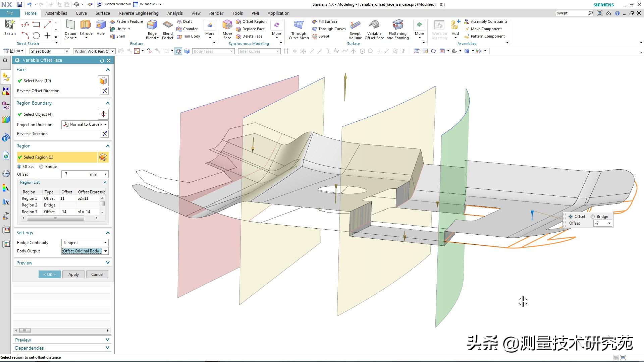Click the OK button to confirm
The height and width of the screenshot is (362, 644).
[49, 274]
